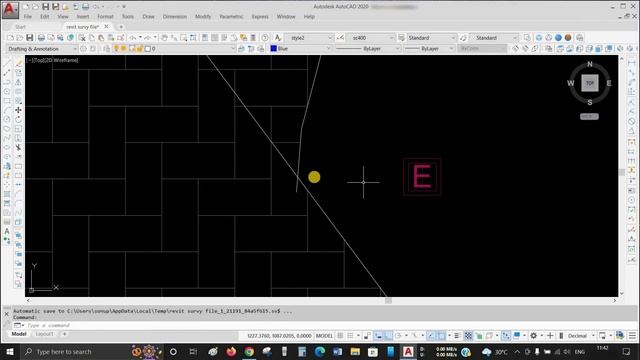Open the ByLayer linetype dropdown
Viewport: 640px width, 360px height.
(368, 49)
